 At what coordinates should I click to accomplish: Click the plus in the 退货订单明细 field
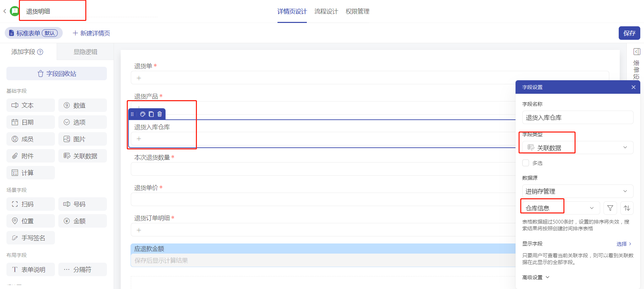[x=139, y=230]
